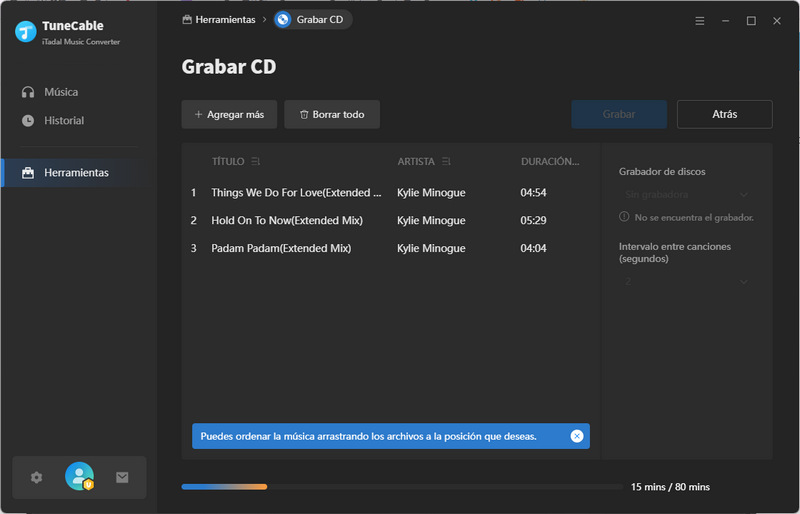
Task: Open the Intervalo entre canciones dropdown
Action: click(x=686, y=281)
